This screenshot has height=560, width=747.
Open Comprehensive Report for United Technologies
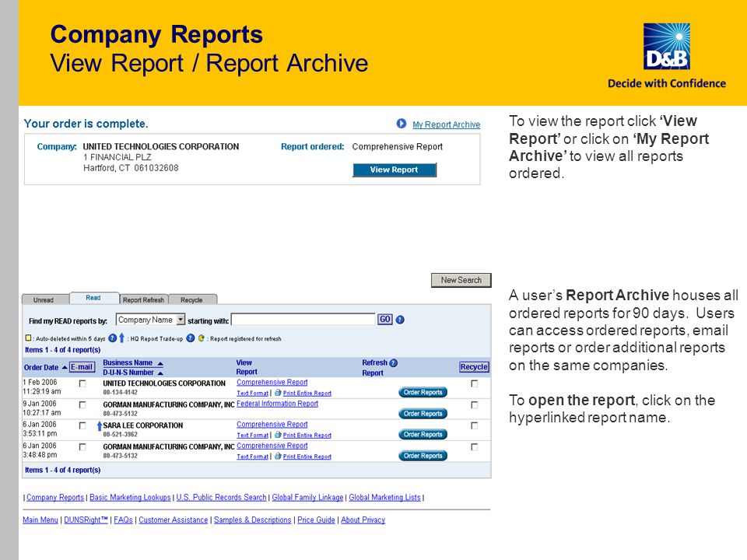click(x=272, y=383)
